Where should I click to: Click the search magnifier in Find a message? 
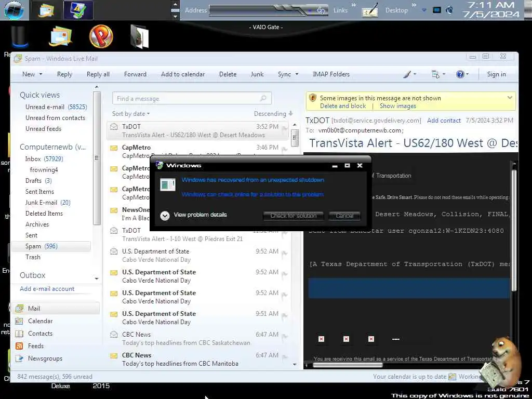pos(263,98)
